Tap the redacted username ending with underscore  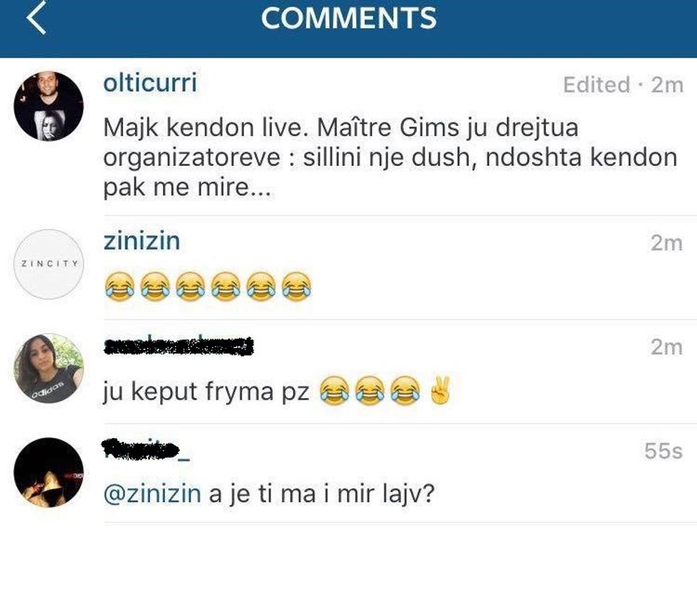click(x=147, y=450)
